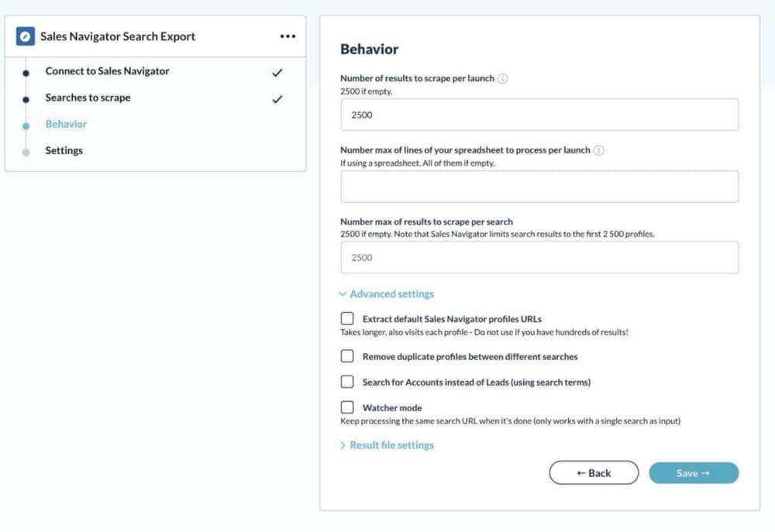Open the three-dots options menu

tap(288, 36)
